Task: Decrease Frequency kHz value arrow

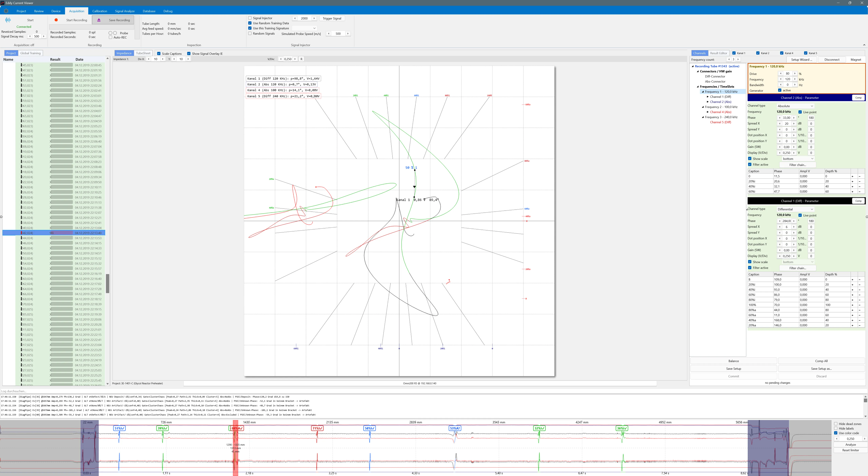Action: coord(780,79)
